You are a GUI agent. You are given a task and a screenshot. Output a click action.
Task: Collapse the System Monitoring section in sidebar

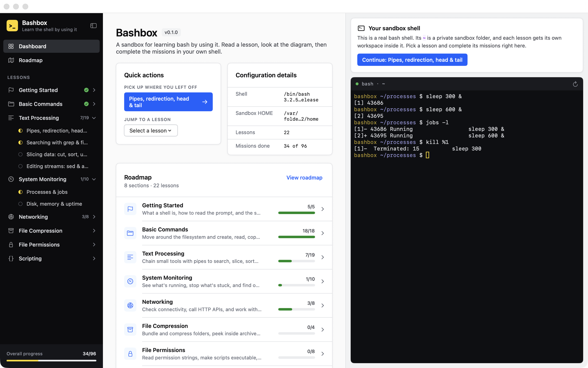tap(94, 179)
